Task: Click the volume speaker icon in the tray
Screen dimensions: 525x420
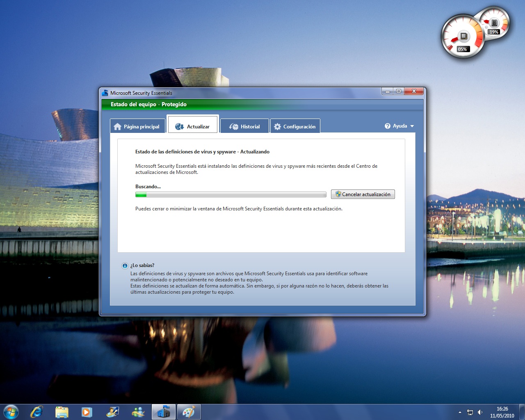Action: point(480,412)
